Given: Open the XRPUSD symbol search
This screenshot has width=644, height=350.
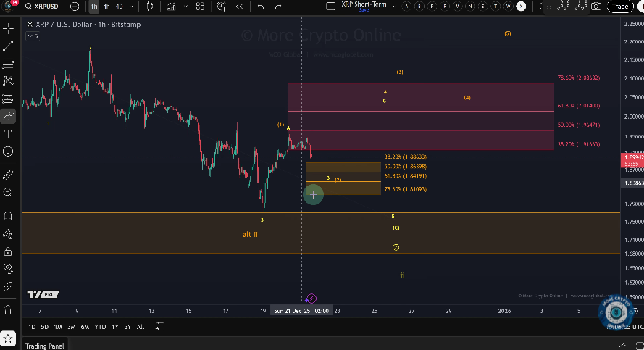Looking at the screenshot, I should 41,7.
